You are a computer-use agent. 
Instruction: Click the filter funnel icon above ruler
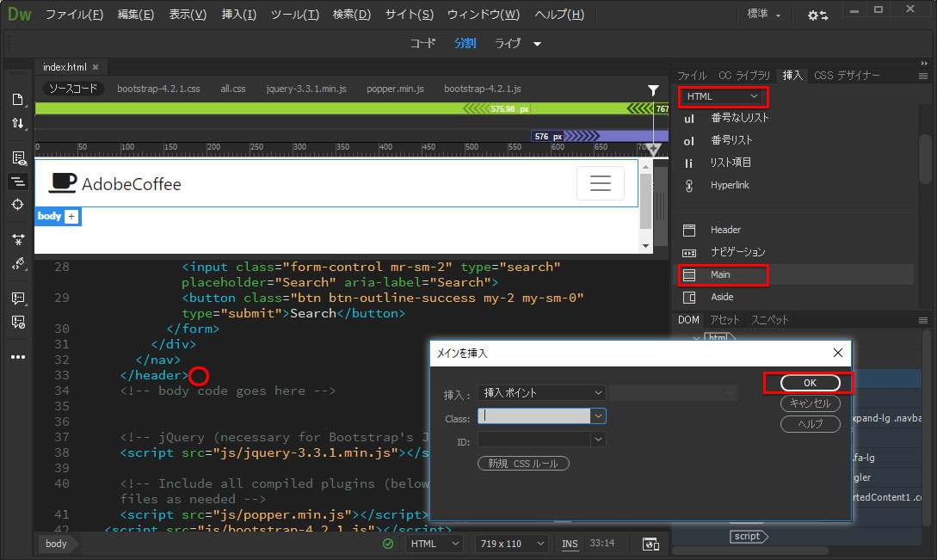[653, 89]
